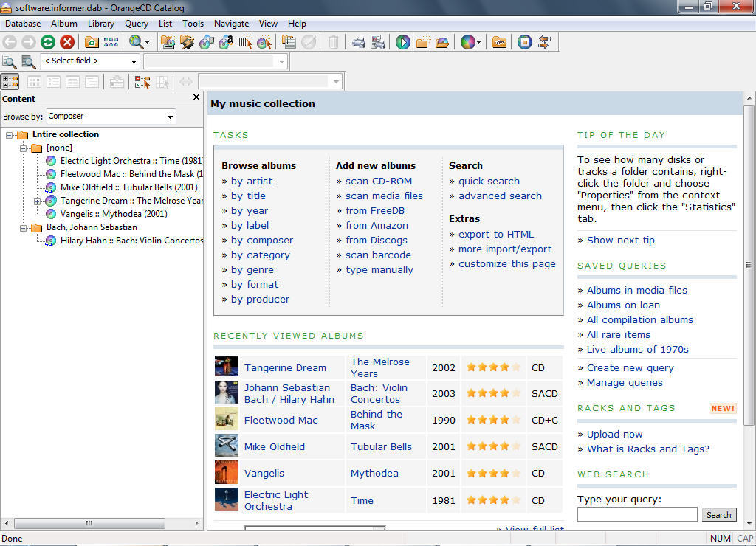Click the from Discogs link
Screen dimensions: 756x546
pyautogui.click(x=376, y=241)
